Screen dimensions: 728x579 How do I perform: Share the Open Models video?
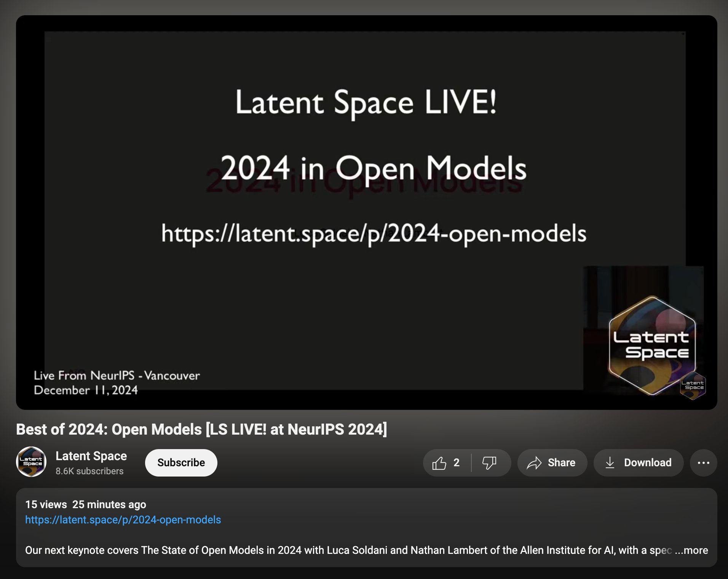[x=552, y=463]
